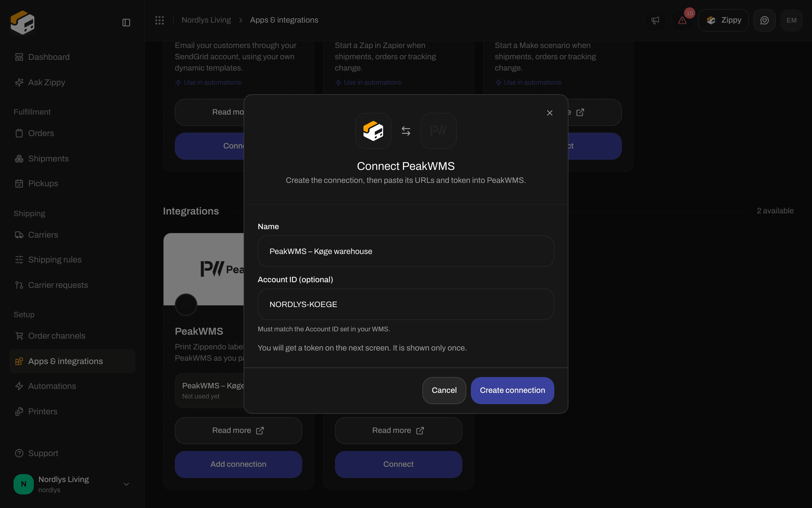Edit the Name field
Viewport: 812px width, 508px height.
(x=406, y=251)
